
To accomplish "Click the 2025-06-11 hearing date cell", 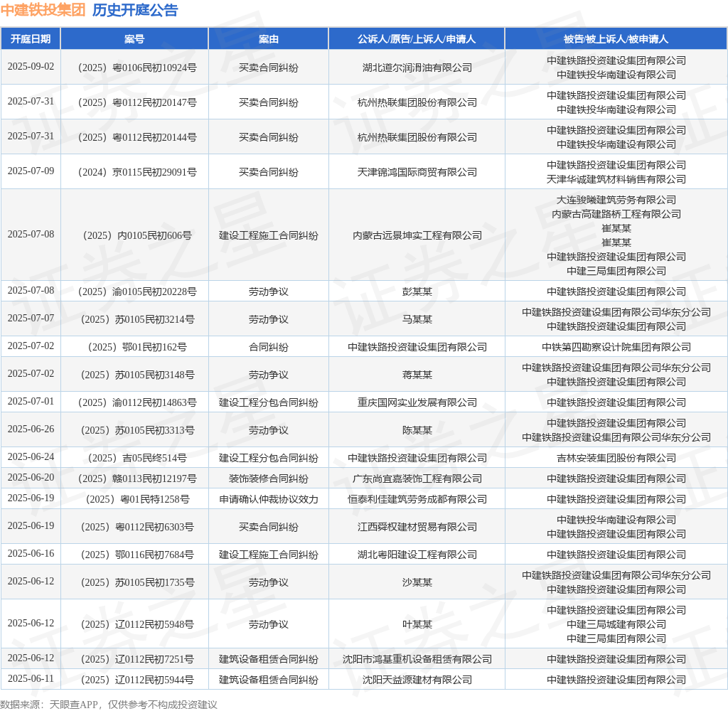I will pos(31,679).
